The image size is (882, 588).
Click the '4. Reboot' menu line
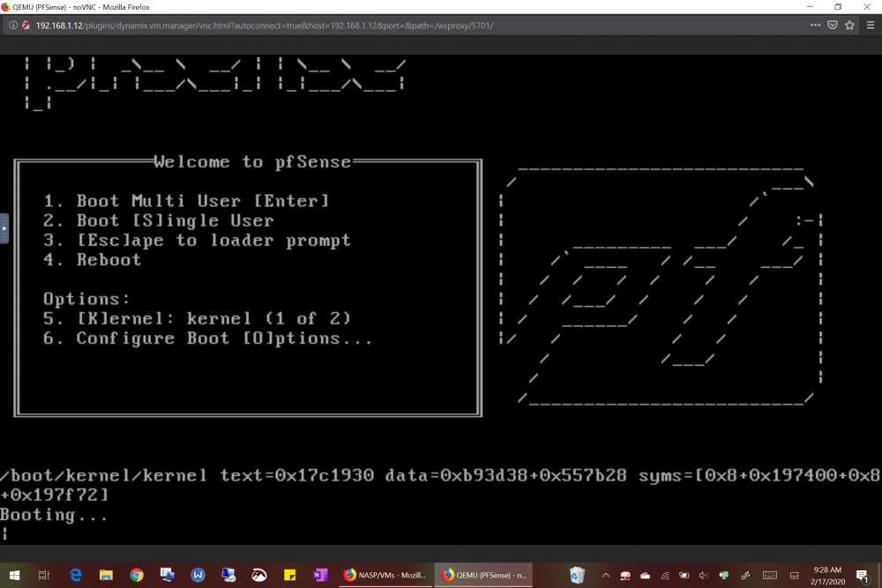point(93,260)
